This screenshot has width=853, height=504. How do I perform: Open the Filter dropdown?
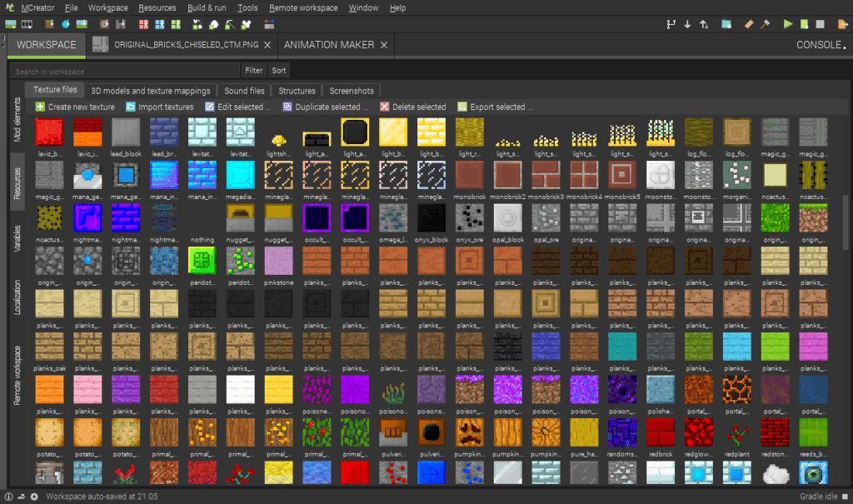point(253,70)
